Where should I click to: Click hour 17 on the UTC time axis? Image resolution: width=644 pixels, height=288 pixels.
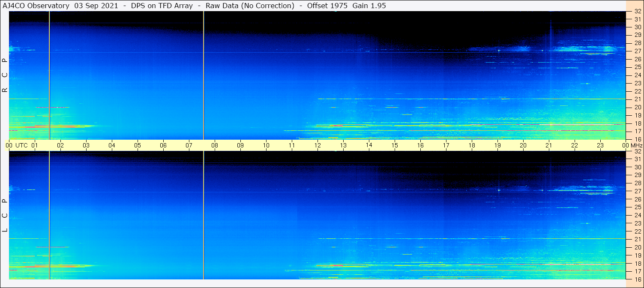(446, 145)
